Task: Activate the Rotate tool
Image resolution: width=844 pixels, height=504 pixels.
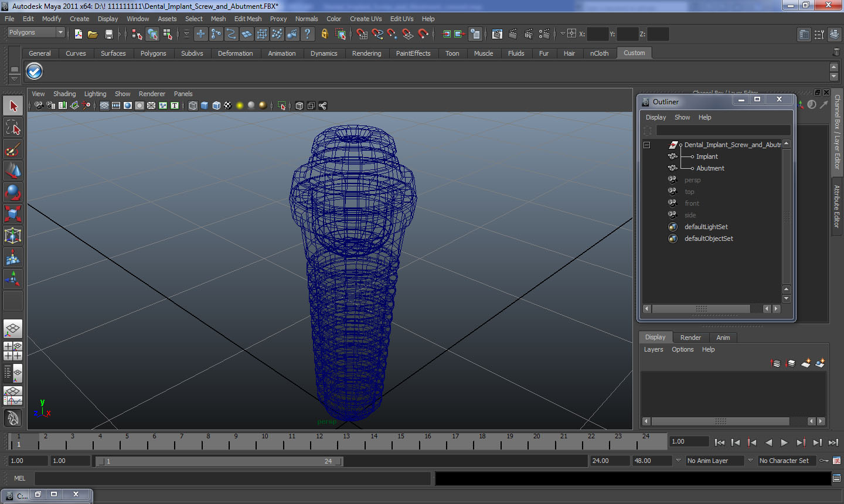Action: pyautogui.click(x=13, y=192)
